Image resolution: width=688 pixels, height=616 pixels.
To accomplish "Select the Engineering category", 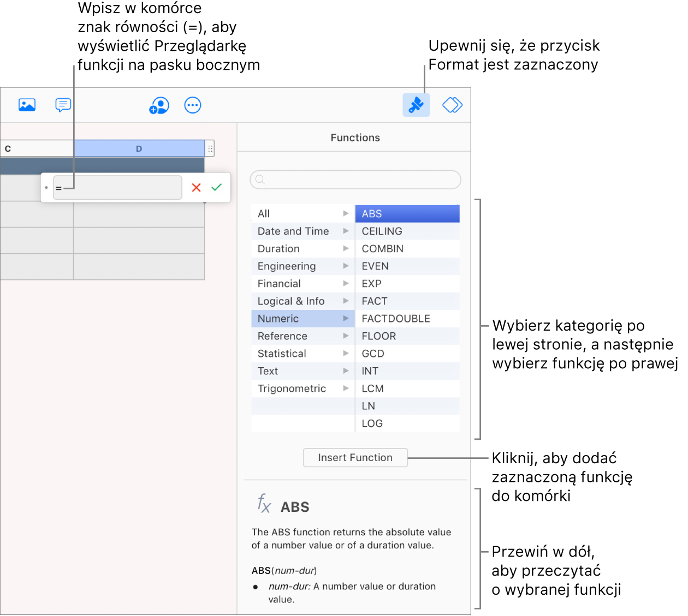I will [303, 266].
